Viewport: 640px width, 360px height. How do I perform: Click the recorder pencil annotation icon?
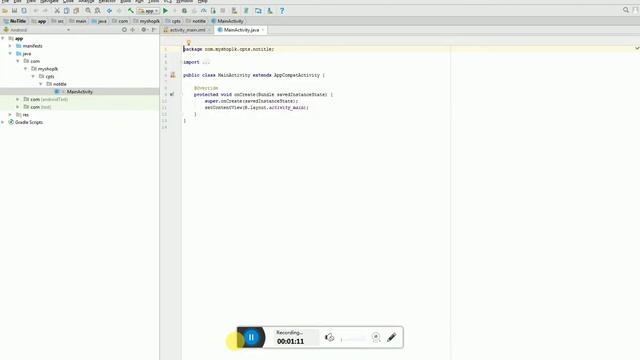click(x=391, y=337)
